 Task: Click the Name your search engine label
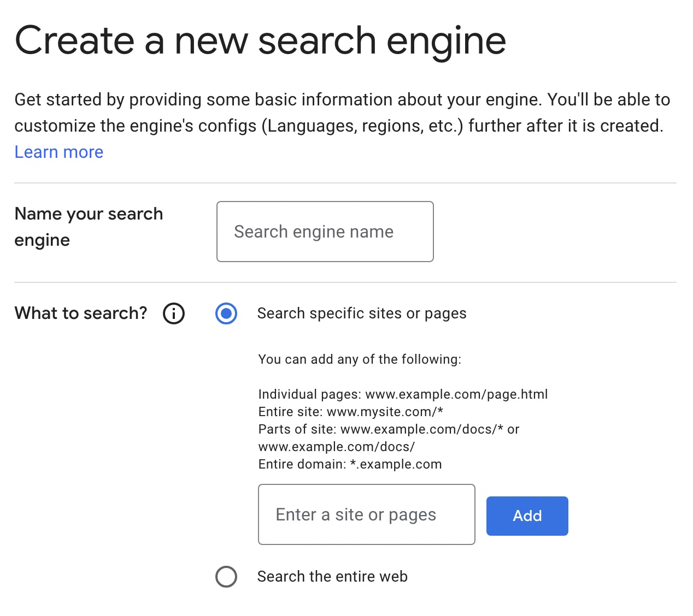89,226
